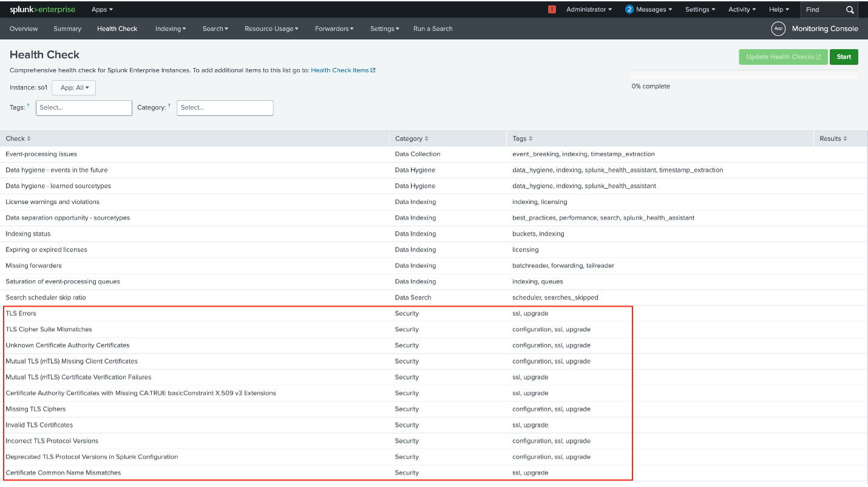This screenshot has height=487, width=868.
Task: Select the Health Check tab
Action: click(x=117, y=29)
